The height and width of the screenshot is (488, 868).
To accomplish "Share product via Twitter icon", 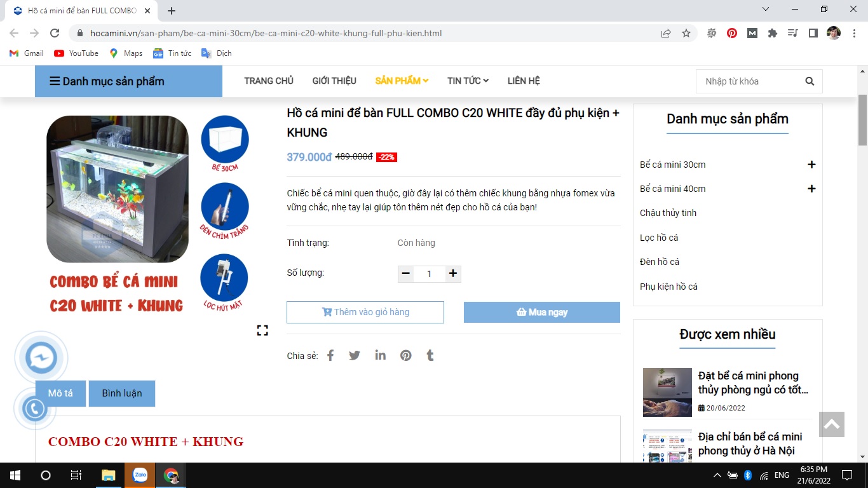I will (355, 356).
